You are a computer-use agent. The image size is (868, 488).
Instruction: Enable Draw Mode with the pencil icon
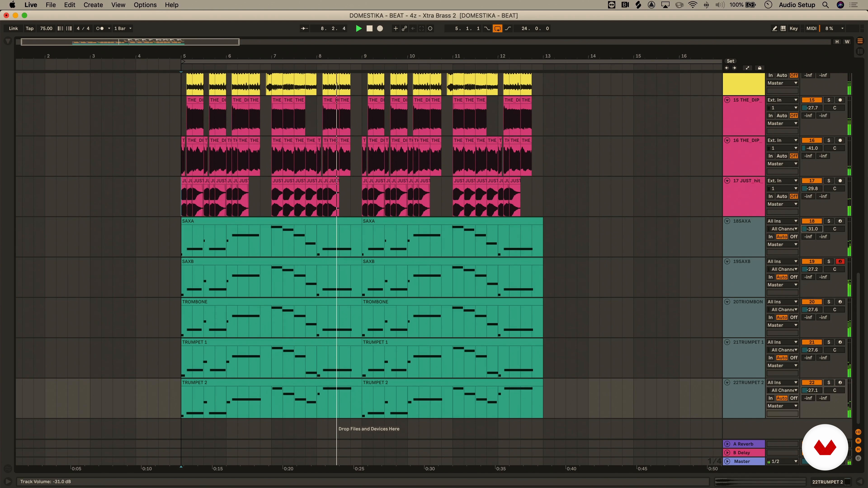pos(775,29)
